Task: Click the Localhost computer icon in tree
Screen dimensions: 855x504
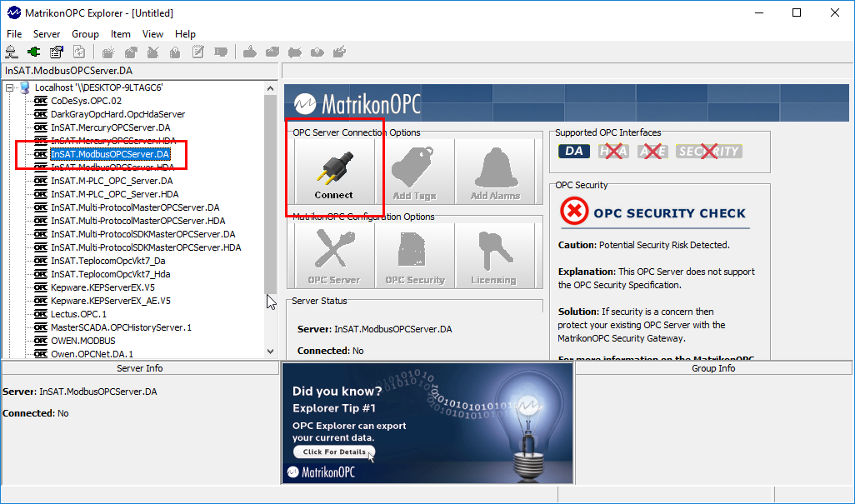Action: [x=25, y=87]
